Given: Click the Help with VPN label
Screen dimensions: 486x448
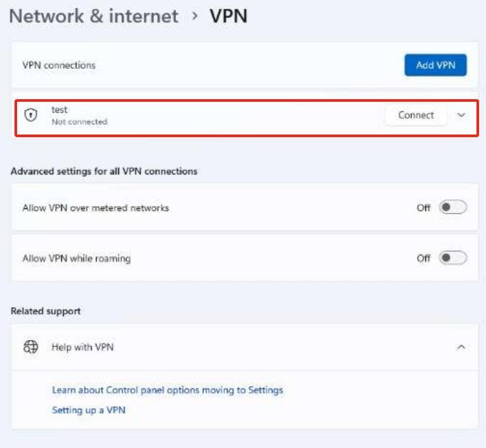Looking at the screenshot, I should click(x=82, y=347).
